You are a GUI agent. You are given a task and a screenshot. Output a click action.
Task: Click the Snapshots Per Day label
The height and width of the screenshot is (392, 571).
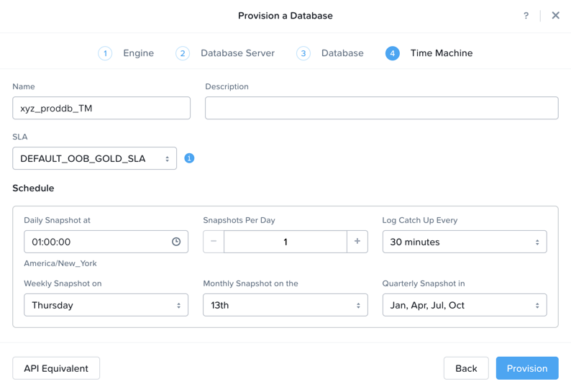point(239,220)
